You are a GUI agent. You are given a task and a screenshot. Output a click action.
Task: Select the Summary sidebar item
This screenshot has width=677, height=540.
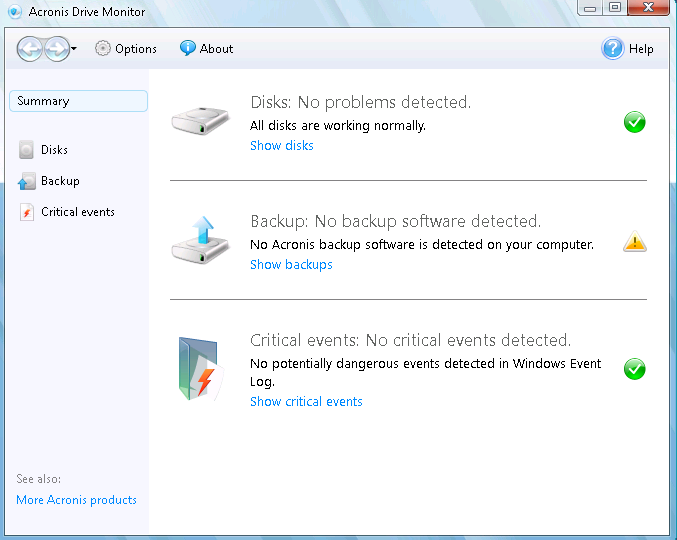79,101
